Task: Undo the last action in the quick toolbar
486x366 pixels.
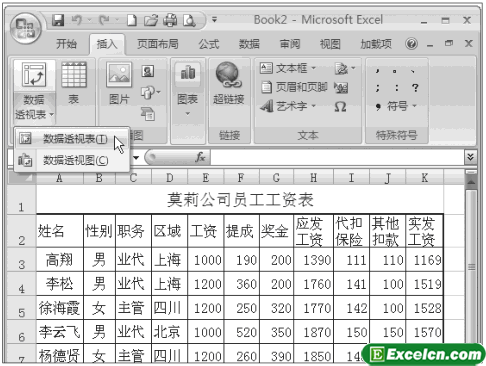Action: coord(77,21)
